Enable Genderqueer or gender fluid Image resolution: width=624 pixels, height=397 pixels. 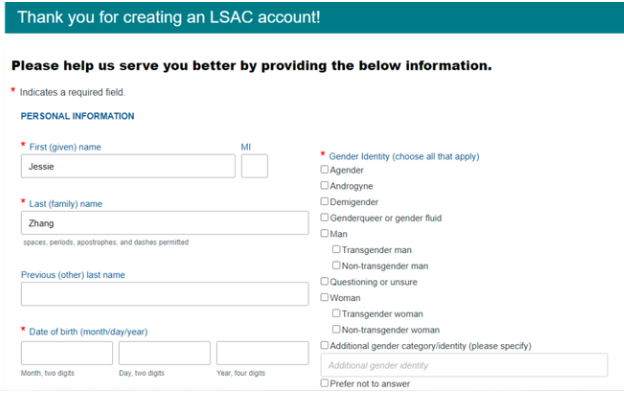click(325, 218)
